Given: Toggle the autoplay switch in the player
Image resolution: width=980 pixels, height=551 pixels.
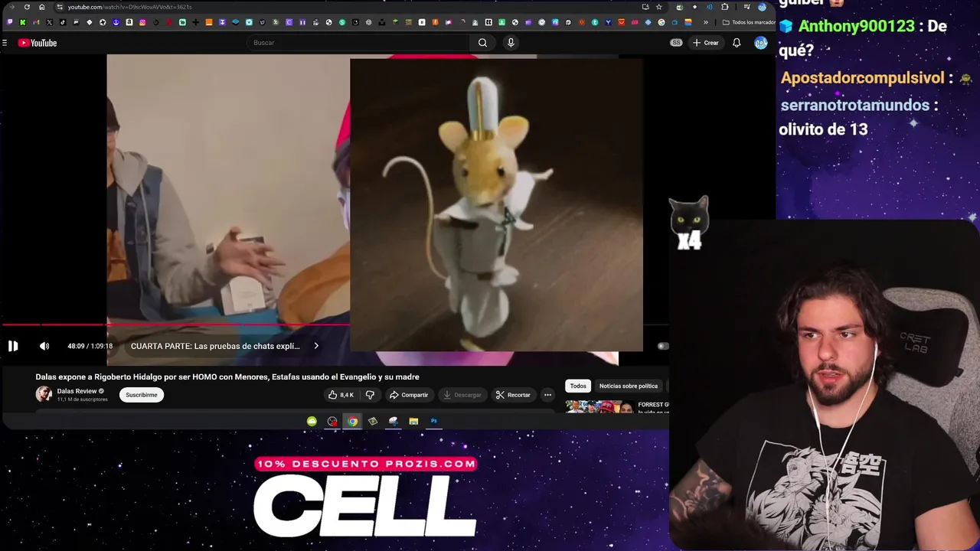Looking at the screenshot, I should coord(663,346).
